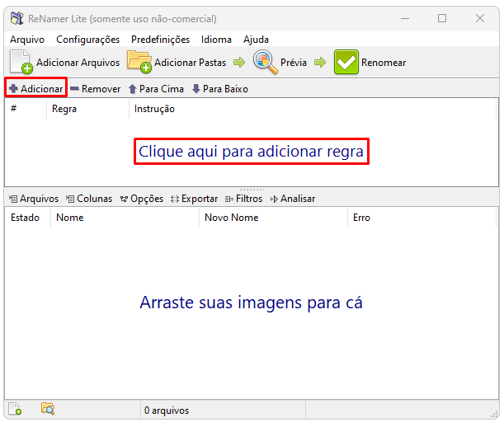Click the green Renomear checkmark icon

346,62
